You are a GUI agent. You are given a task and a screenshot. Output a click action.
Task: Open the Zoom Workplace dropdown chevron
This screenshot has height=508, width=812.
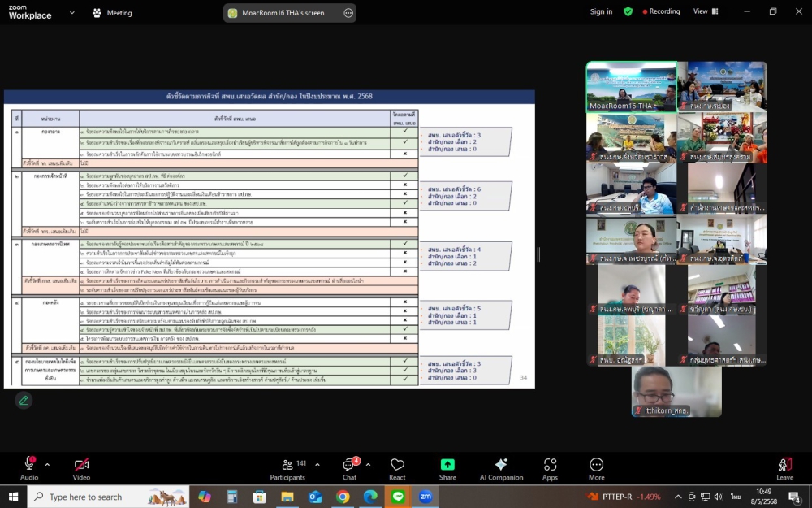(74, 13)
